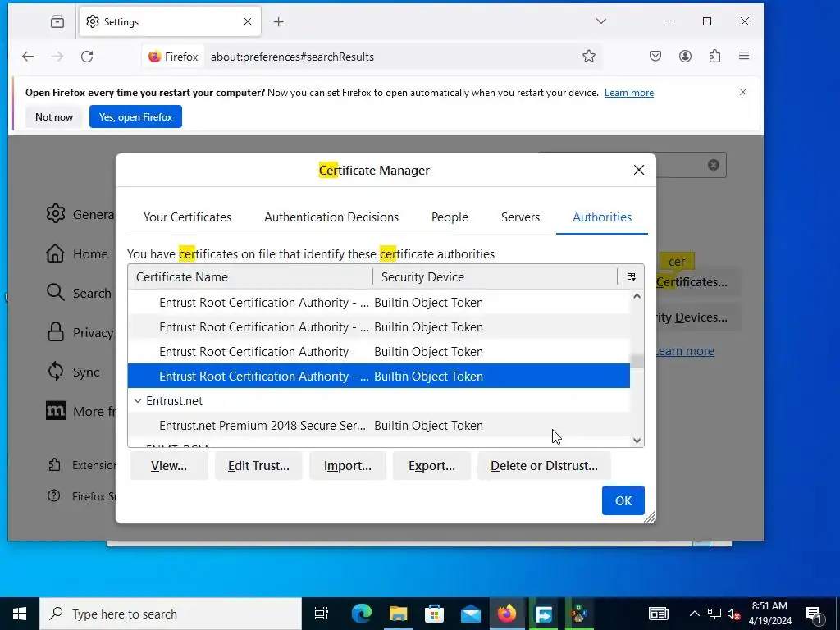840x630 pixels.
Task: Click the taskbar search box
Action: (x=171, y=614)
